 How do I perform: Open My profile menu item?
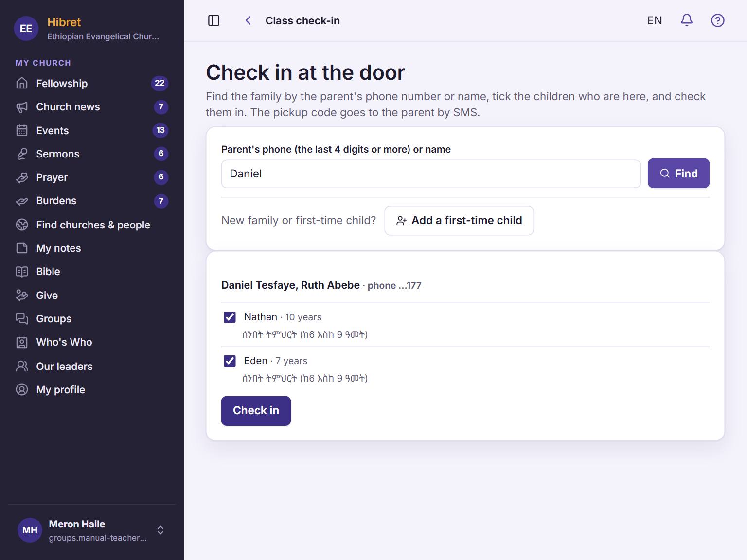92,389
